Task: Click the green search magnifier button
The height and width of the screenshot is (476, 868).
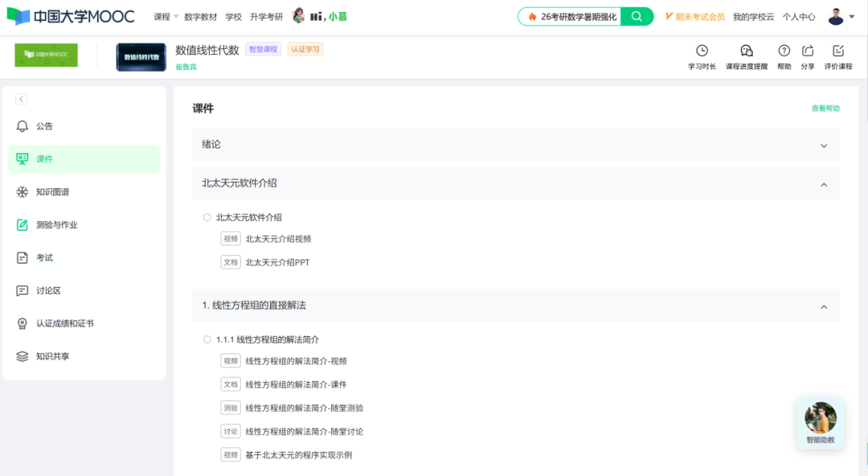Action: pos(637,16)
